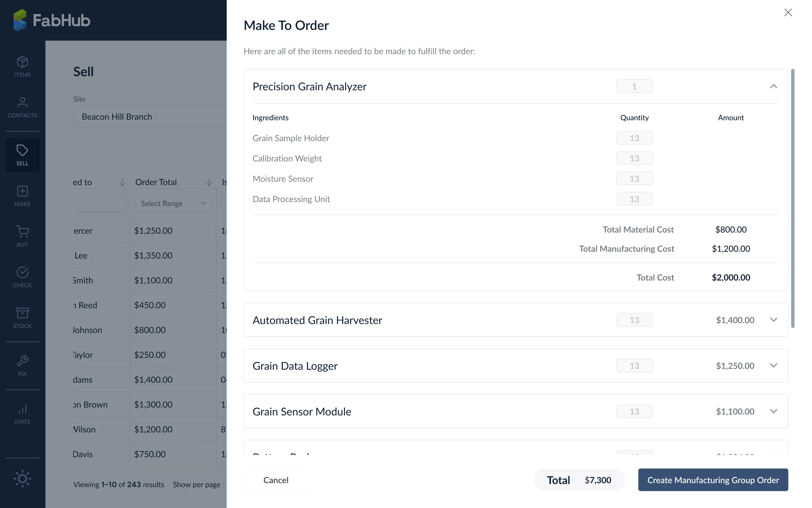Open the Items section in the sidebar

click(22, 67)
